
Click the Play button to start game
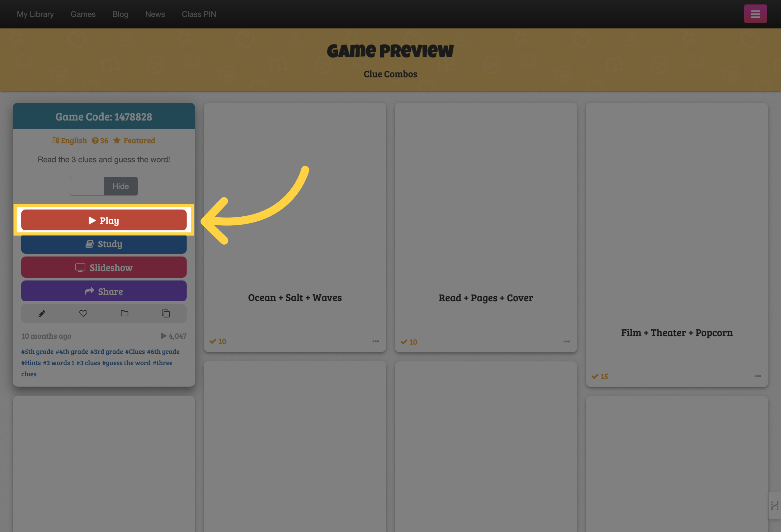(x=104, y=220)
